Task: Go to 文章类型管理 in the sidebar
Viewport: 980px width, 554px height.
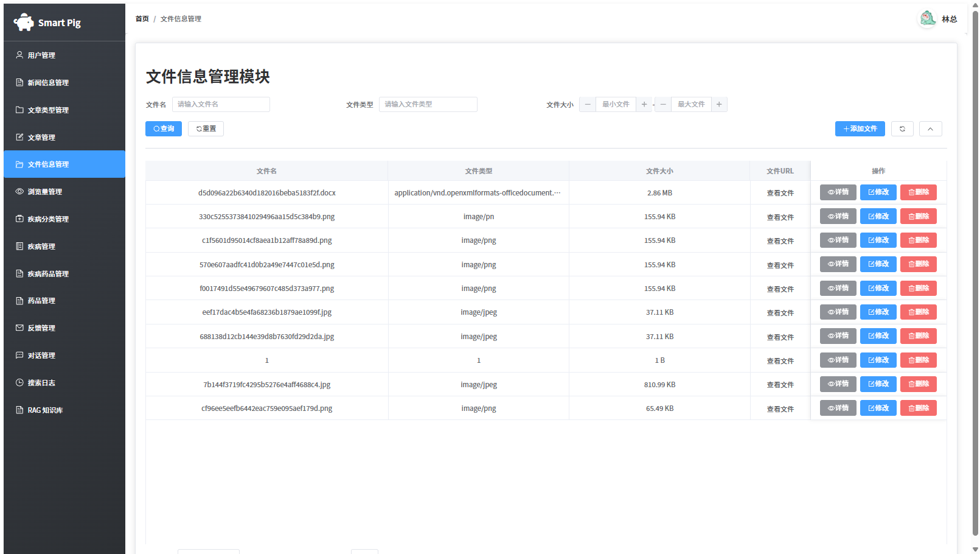Action: [x=64, y=110]
